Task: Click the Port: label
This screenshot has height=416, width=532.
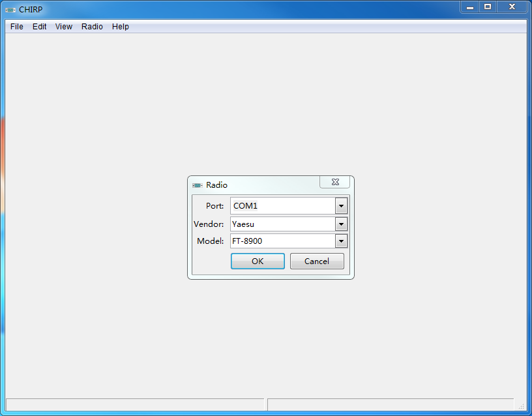Action: (x=214, y=206)
